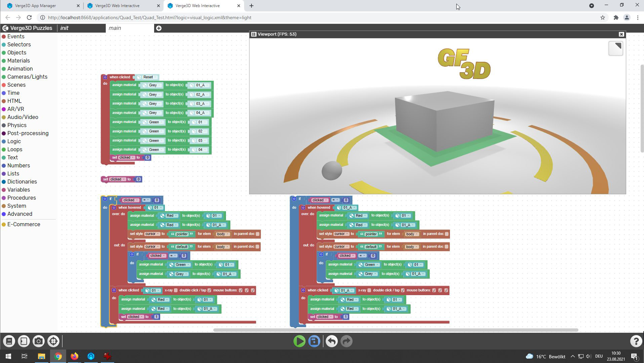This screenshot has height=363, width=644.
Task: Add a new tab with the plus button
Action: (159, 28)
